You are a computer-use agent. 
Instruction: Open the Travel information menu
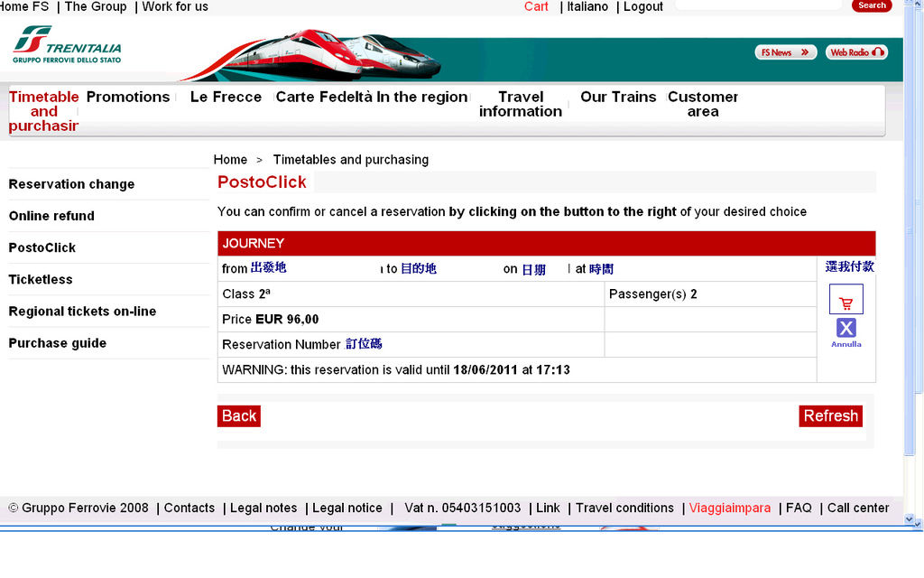521,104
